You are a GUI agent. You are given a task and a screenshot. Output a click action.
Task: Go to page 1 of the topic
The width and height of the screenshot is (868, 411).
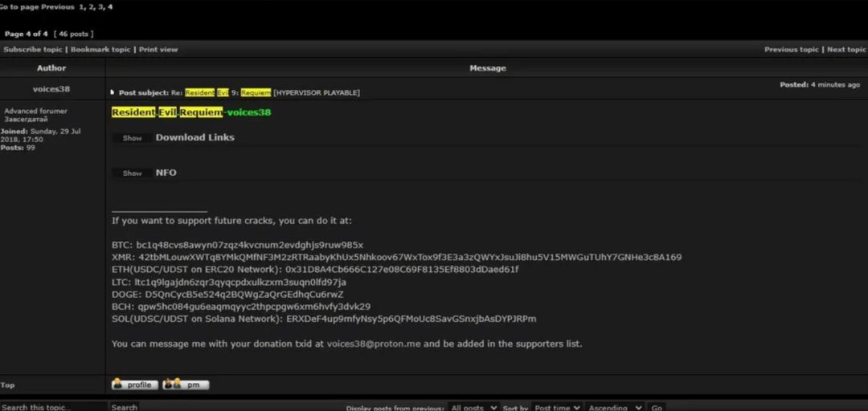[x=80, y=7]
